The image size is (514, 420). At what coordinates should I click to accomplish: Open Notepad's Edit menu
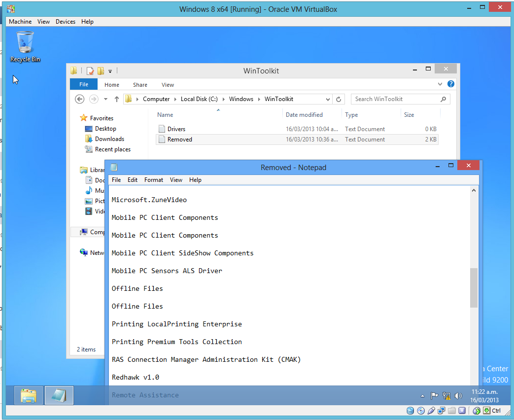(133, 179)
